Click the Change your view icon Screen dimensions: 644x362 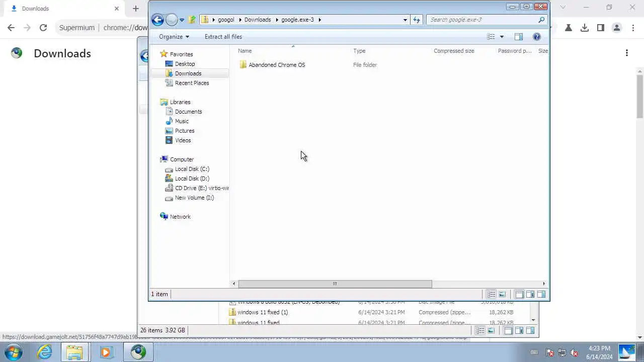pyautogui.click(x=491, y=37)
